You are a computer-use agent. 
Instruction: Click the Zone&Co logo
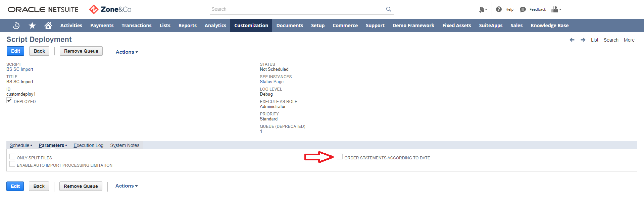click(110, 9)
